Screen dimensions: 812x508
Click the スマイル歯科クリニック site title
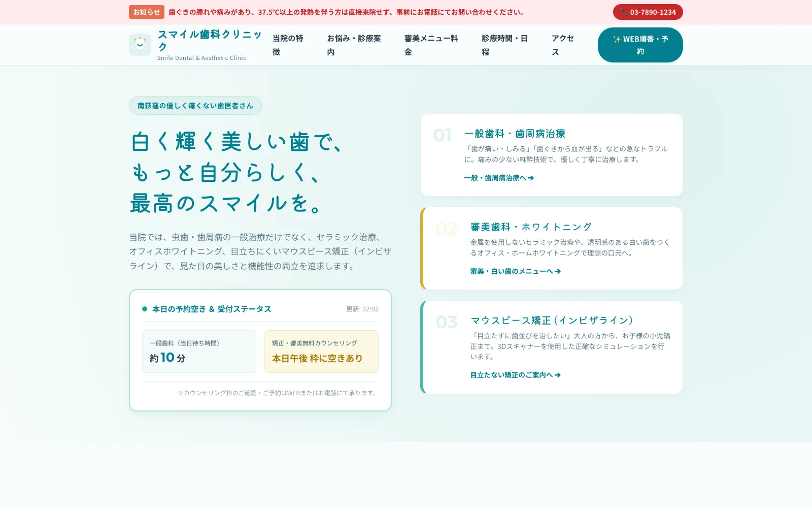[x=209, y=40]
